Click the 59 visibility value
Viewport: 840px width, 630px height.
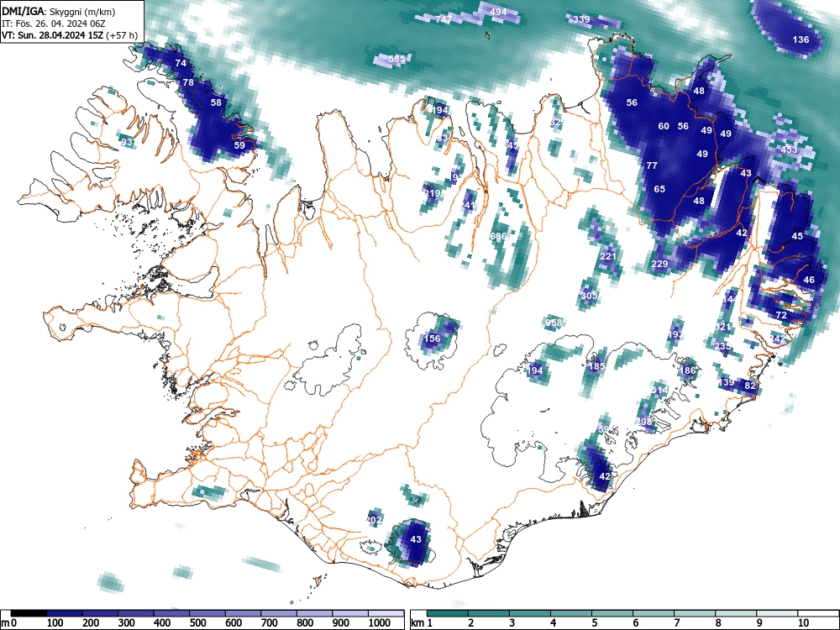(x=239, y=144)
